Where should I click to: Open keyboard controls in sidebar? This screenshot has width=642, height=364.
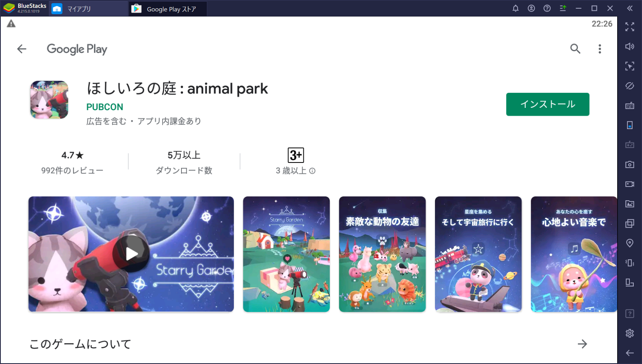pyautogui.click(x=630, y=105)
